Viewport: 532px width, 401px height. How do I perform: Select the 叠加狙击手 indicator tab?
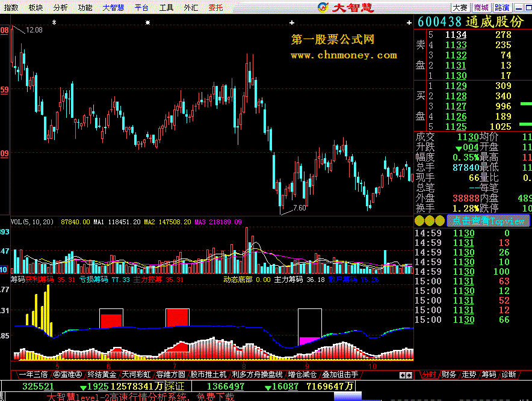[340, 375]
